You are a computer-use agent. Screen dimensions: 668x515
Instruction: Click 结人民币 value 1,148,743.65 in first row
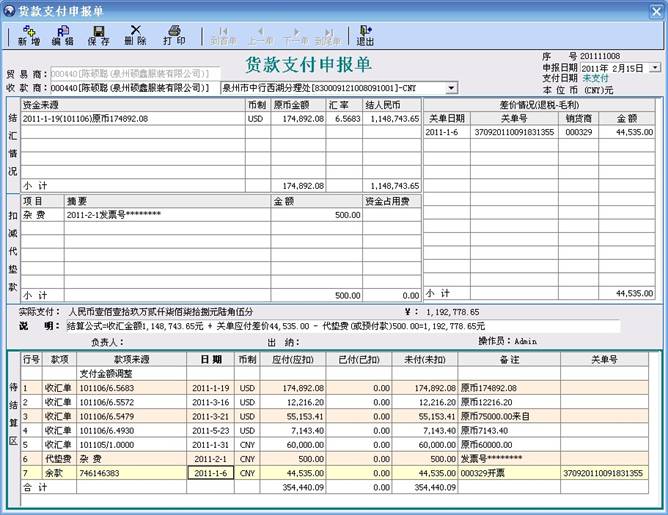[x=392, y=118]
